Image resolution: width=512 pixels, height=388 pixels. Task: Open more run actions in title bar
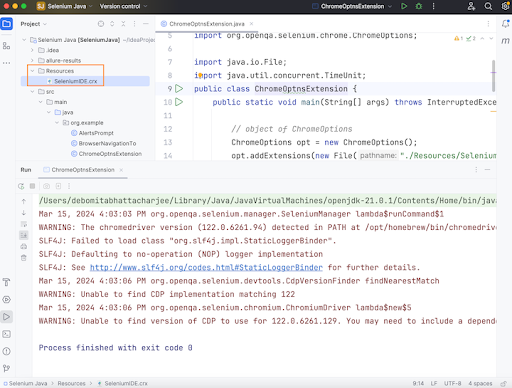[x=433, y=6]
